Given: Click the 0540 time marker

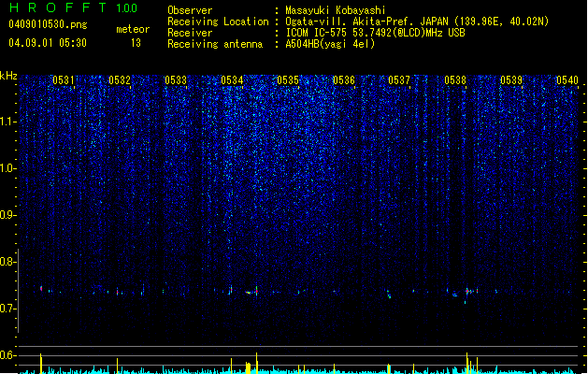Looking at the screenshot, I should click(x=567, y=80).
